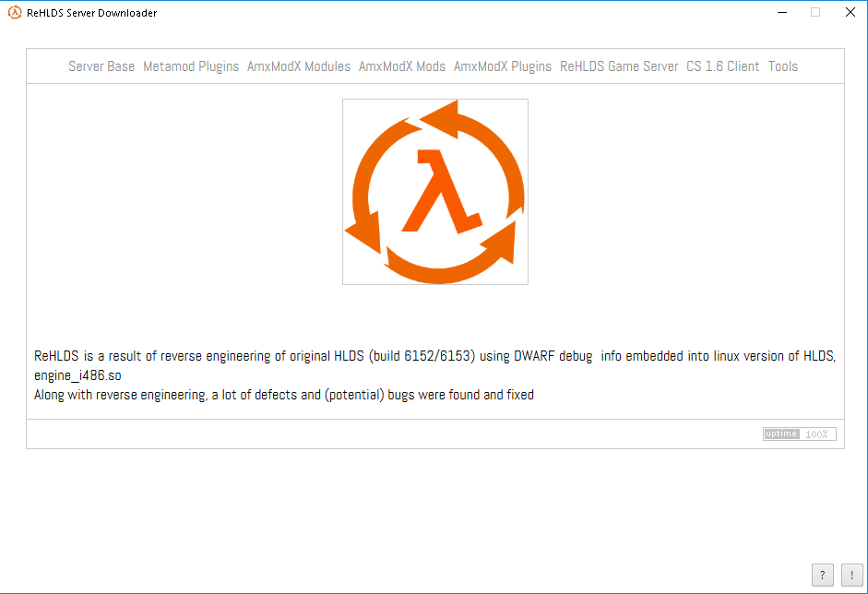Viewport: 868px width, 594px height.
Task: Click the uptime 100% badge
Action: (x=800, y=434)
